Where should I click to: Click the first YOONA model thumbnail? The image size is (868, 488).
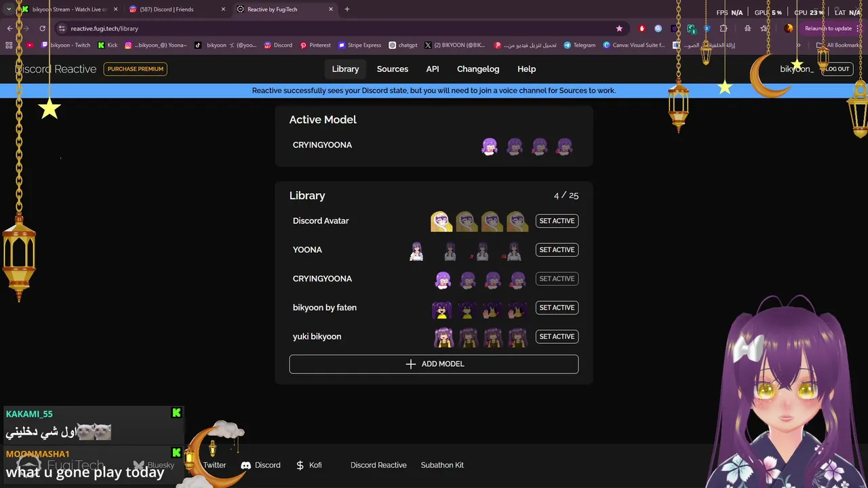[x=416, y=251]
